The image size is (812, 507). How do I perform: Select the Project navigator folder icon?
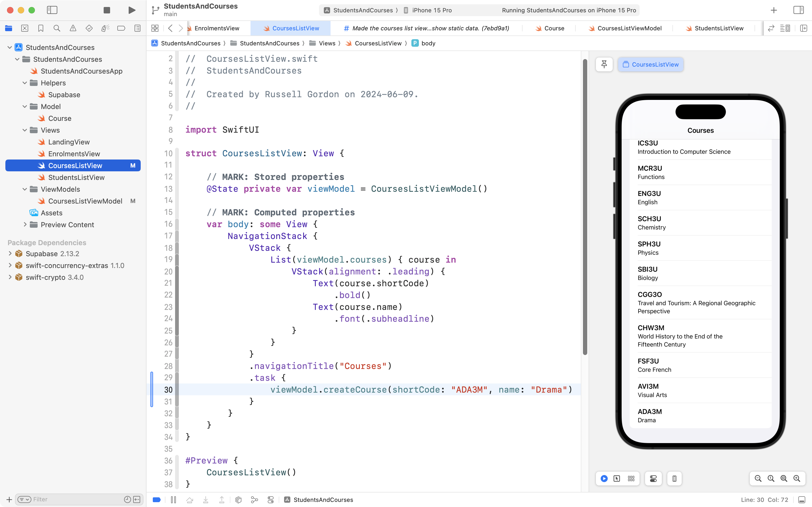(x=8, y=28)
